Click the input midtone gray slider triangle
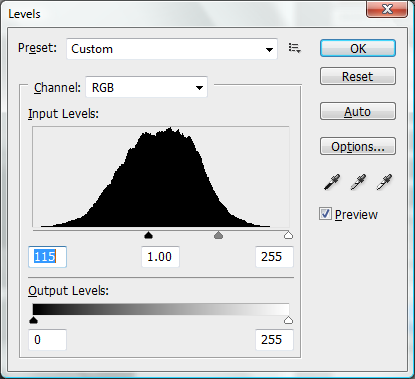Viewport: 415px width, 379px height. pos(218,235)
